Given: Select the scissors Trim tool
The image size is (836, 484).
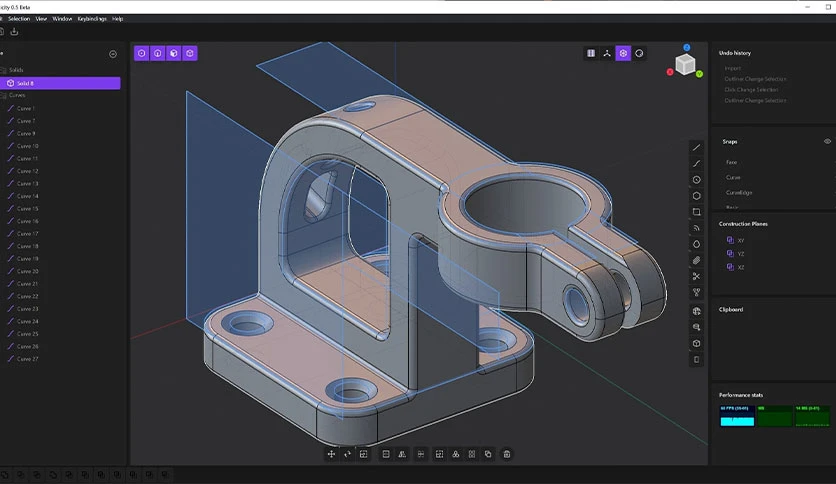Looking at the screenshot, I should (x=697, y=276).
